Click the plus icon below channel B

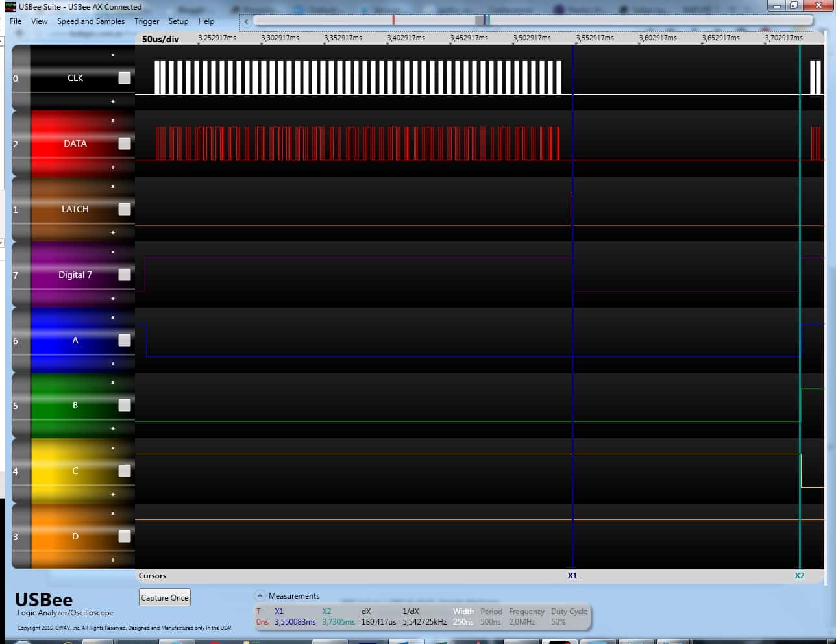click(x=113, y=428)
